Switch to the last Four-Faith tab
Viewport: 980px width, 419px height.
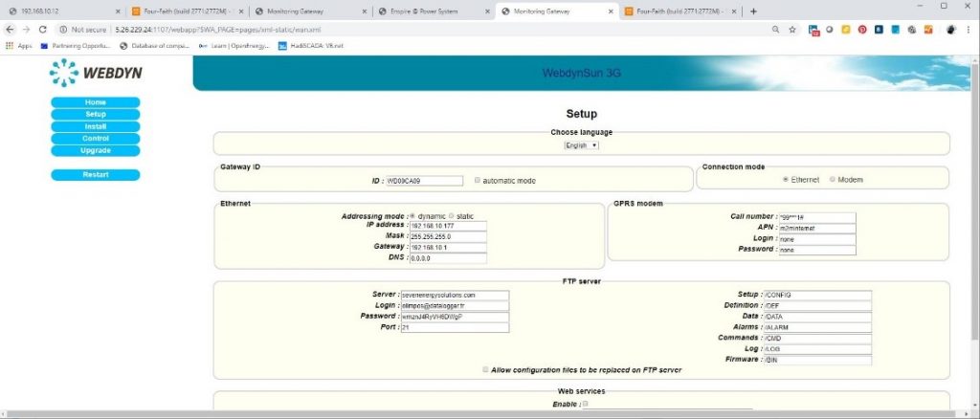click(x=680, y=11)
